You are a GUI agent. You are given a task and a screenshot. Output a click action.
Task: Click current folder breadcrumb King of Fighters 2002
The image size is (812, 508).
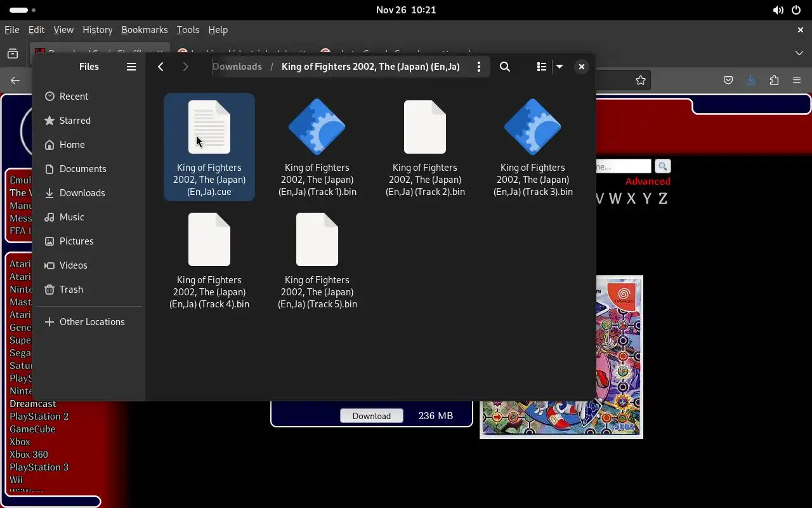(370, 67)
